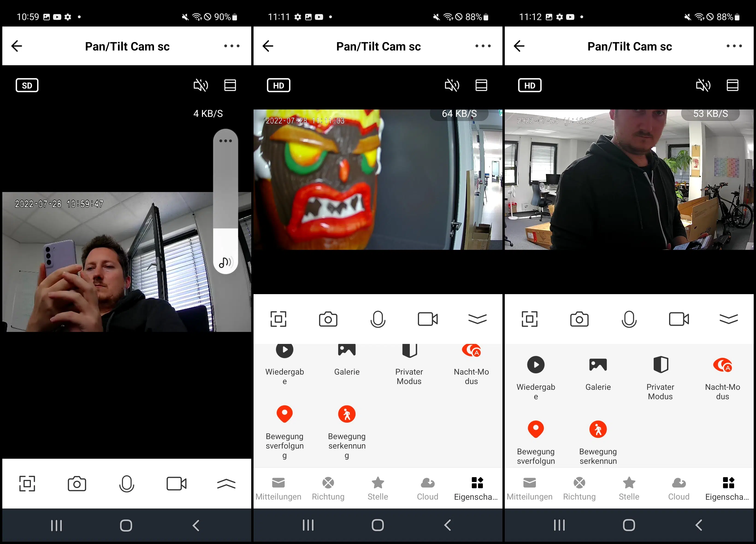Toggle Bewegungsverfolgung in middle screen
This screenshot has width=756, height=544.
point(285,433)
